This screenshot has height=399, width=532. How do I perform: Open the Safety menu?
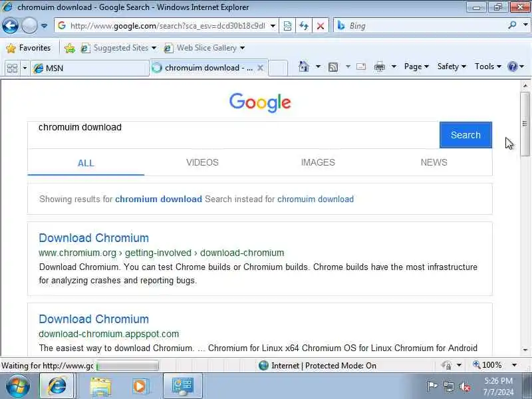[x=452, y=66]
